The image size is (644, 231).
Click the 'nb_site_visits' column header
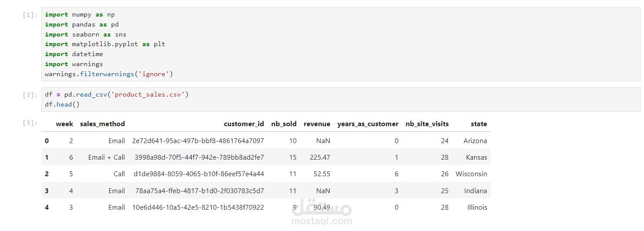(427, 124)
